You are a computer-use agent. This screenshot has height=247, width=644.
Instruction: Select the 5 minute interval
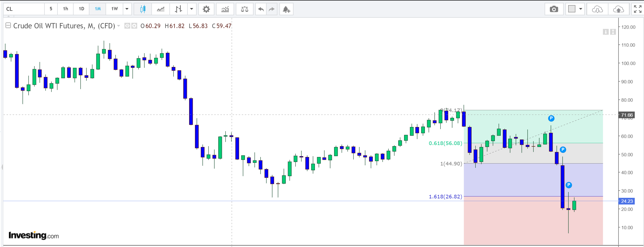pos(51,9)
